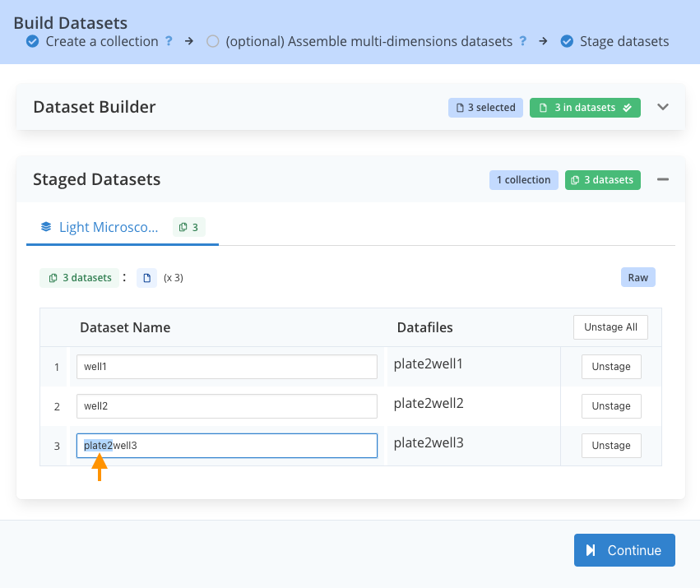Screen dimensions: 700x588
Task: Click the Stage datasets step label
Action: pos(624,41)
